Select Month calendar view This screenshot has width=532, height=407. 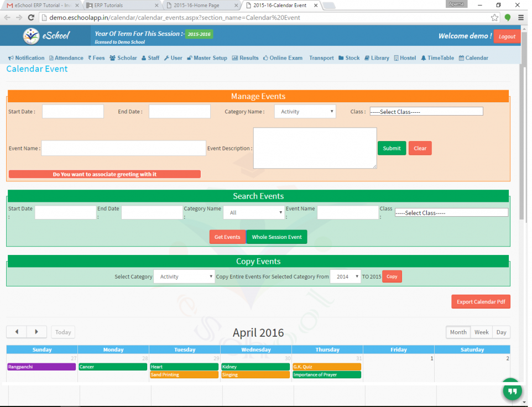click(x=458, y=332)
